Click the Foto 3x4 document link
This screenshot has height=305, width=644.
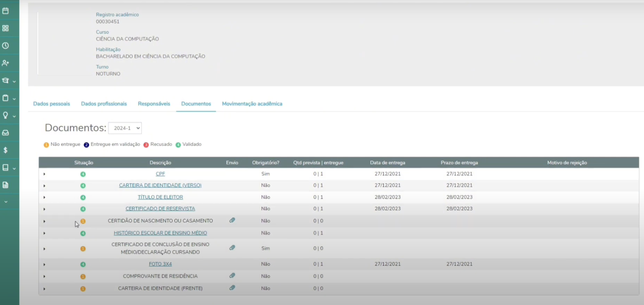click(160, 264)
